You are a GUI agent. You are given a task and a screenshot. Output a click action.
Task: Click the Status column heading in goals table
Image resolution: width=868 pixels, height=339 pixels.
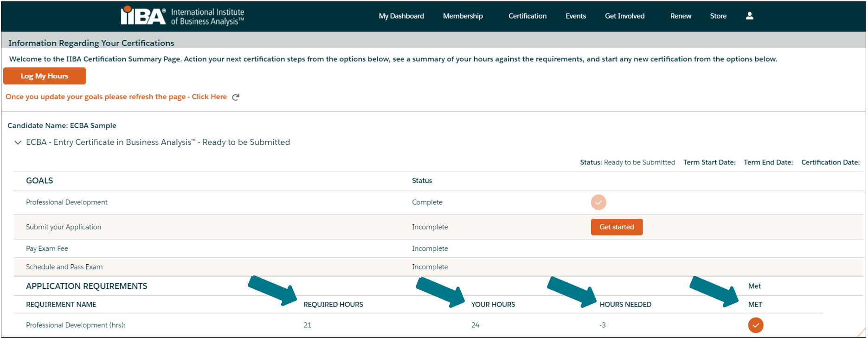pyautogui.click(x=422, y=181)
